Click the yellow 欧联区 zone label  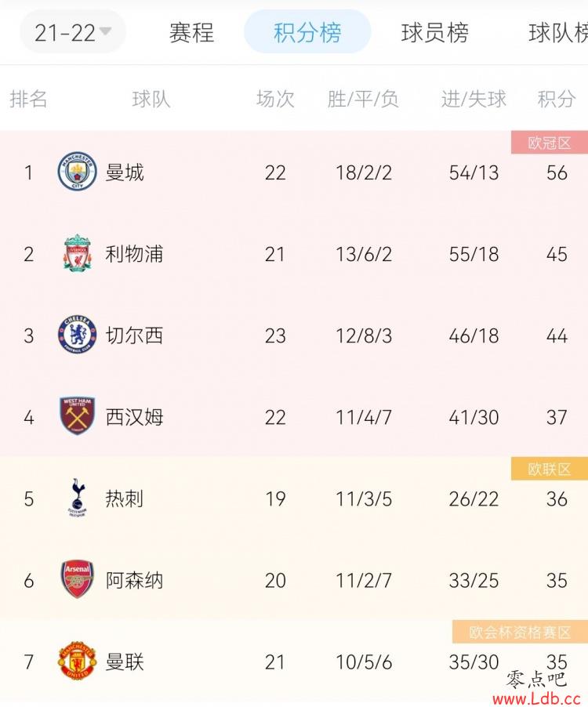(550, 469)
